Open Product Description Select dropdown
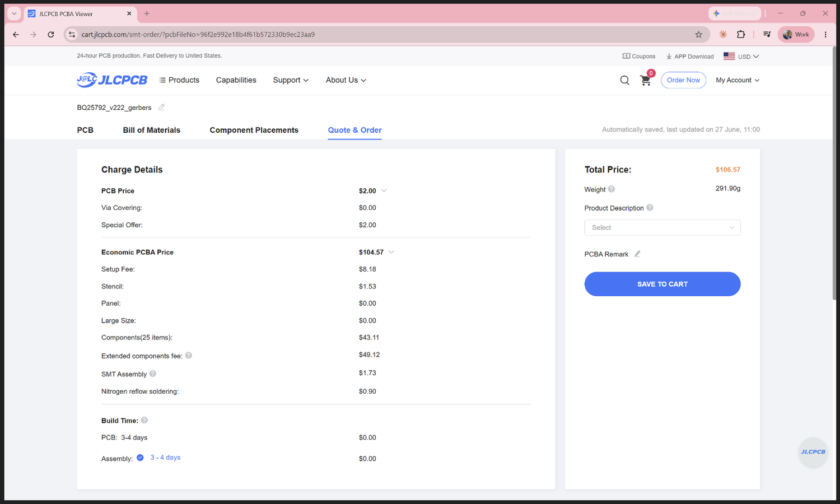 (662, 227)
